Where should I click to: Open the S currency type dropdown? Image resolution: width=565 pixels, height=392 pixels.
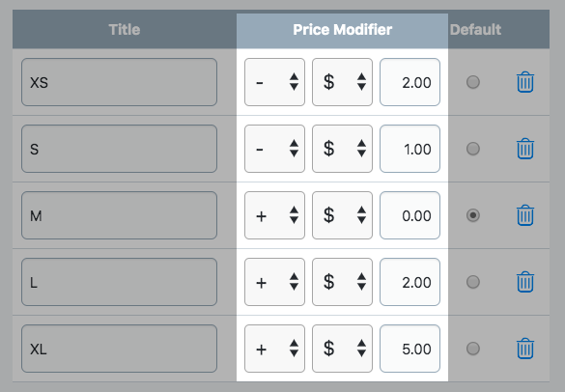coord(342,149)
